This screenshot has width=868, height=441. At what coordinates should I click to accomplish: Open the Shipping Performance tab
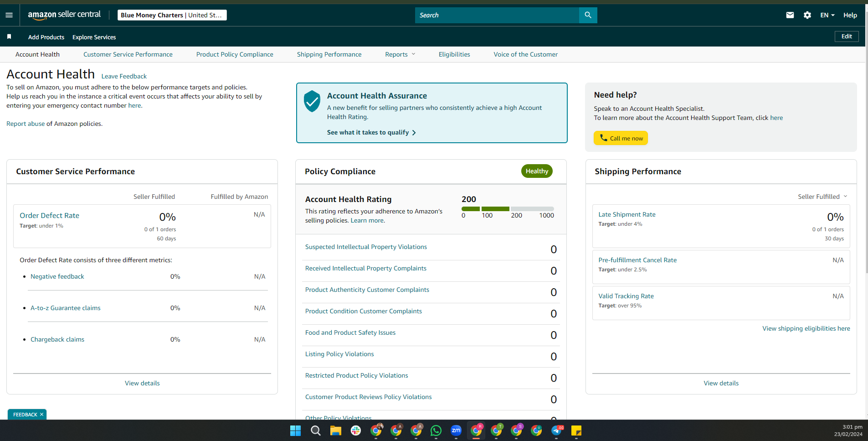(329, 54)
